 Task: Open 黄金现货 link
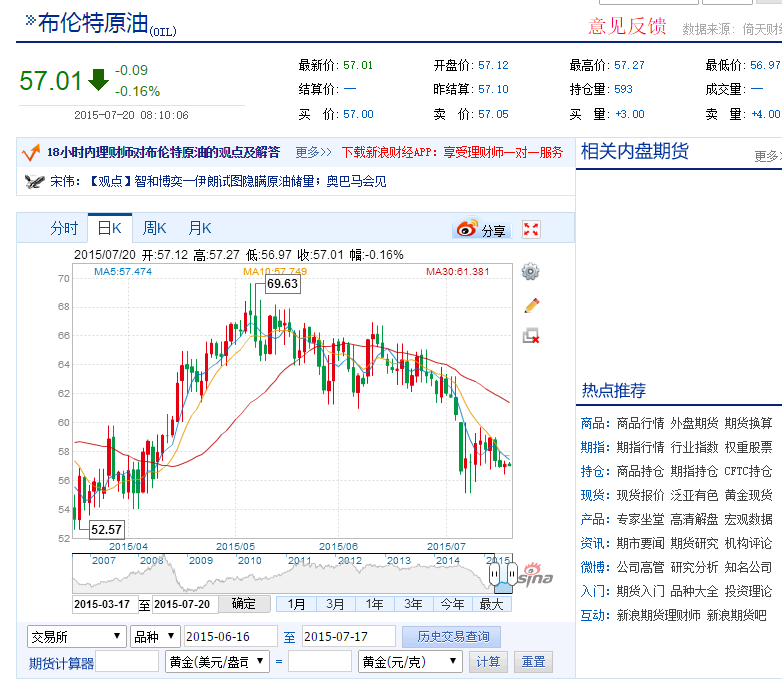point(748,495)
